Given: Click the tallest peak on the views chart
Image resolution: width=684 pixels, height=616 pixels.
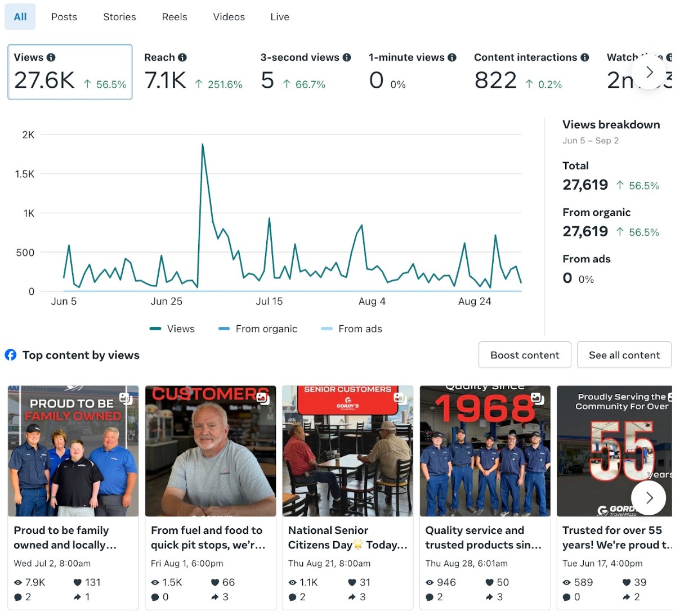Looking at the screenshot, I should (203, 145).
